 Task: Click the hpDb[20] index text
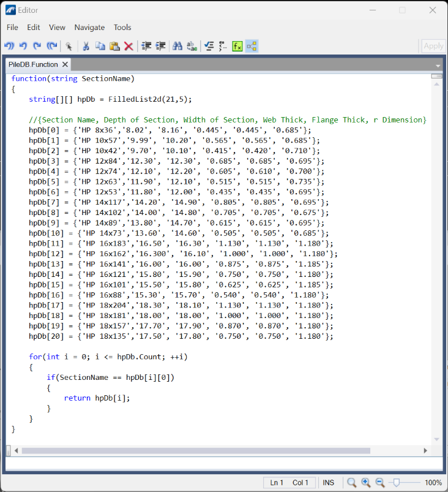coord(46,336)
